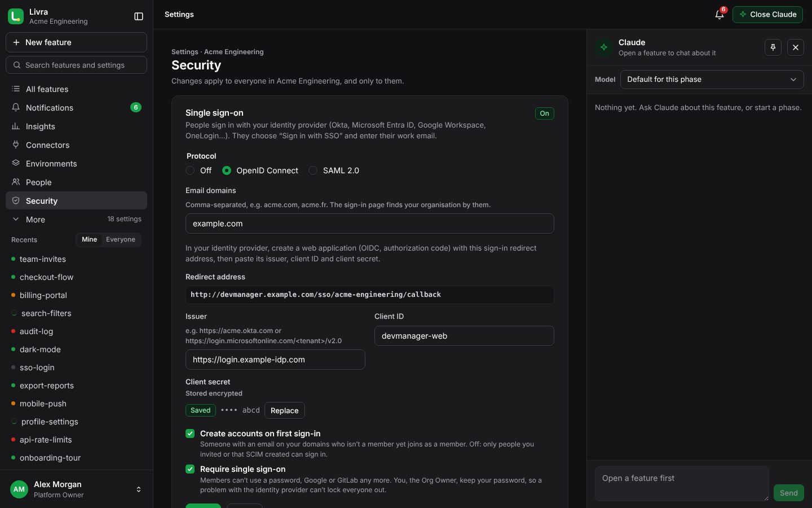812x508 pixels.
Task: Open audit-log recent feature
Action: [x=76, y=331]
